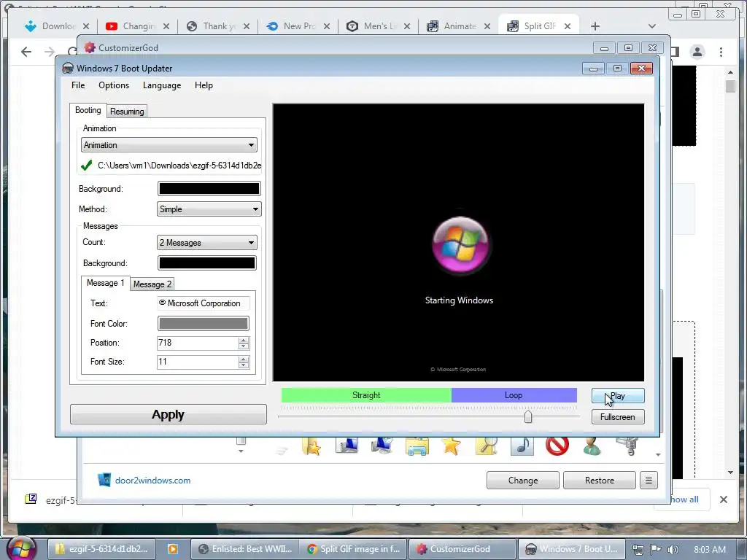Decrease the Position value with down arrow
Viewport: 747px width, 560px height.
(244, 346)
